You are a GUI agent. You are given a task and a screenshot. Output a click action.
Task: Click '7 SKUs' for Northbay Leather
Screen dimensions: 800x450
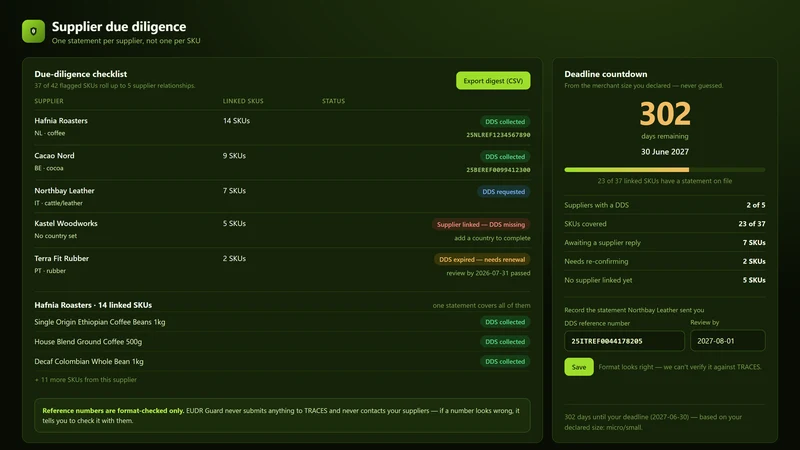click(x=234, y=191)
